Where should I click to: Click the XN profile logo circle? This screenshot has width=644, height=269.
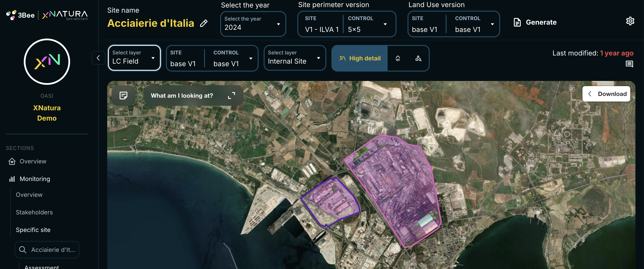click(47, 62)
